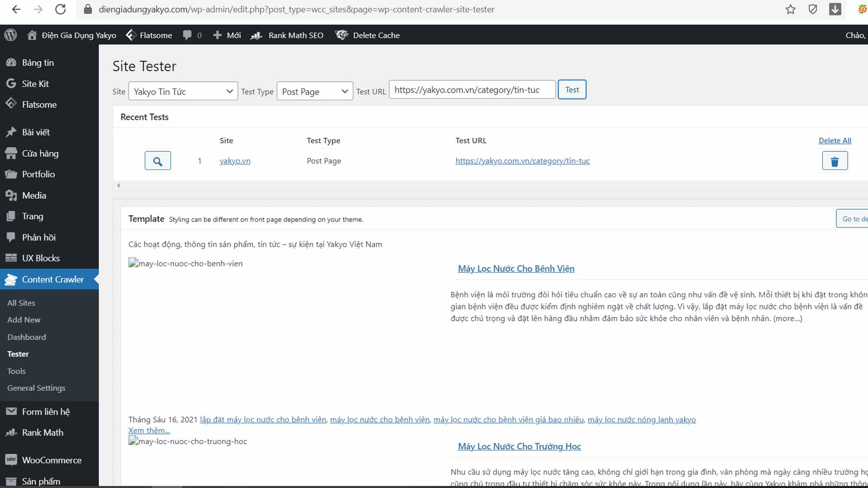
Task: Open tag máy lọc nước cho bệnh viện giá bao nhiêu
Action: (x=509, y=420)
